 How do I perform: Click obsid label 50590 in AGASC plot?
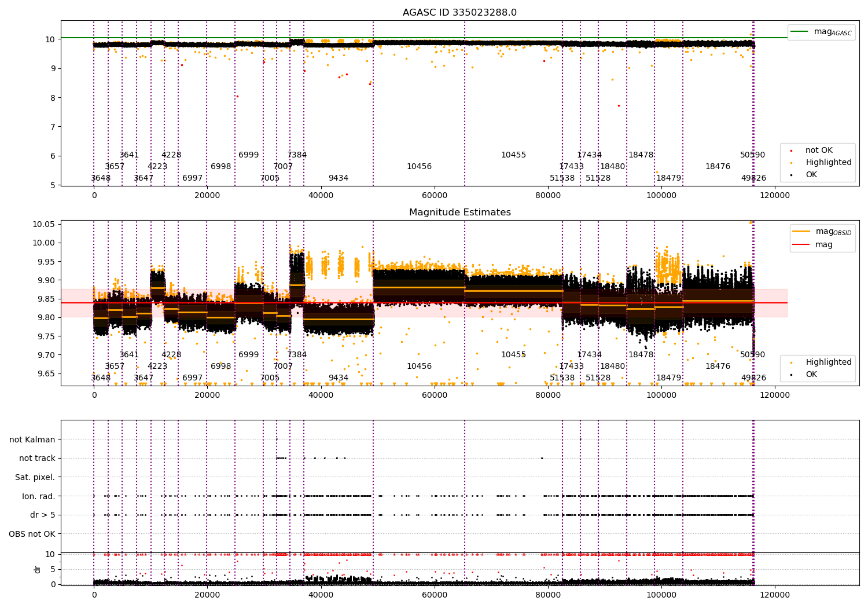point(752,155)
